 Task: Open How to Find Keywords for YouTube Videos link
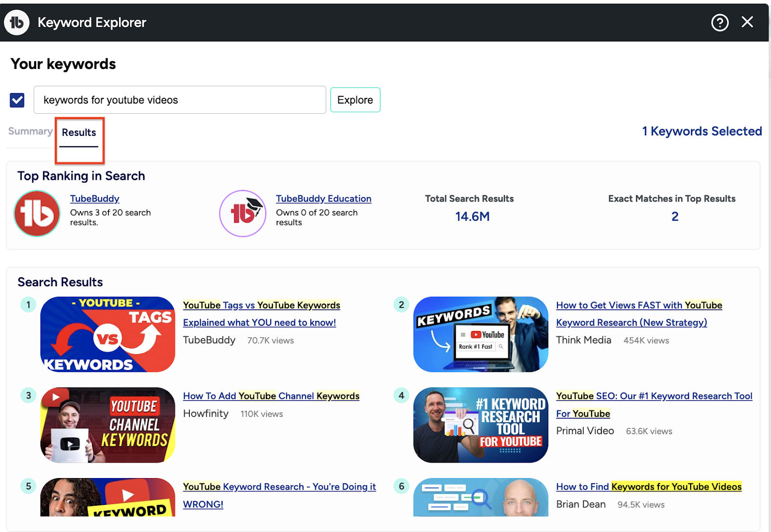[649, 487]
